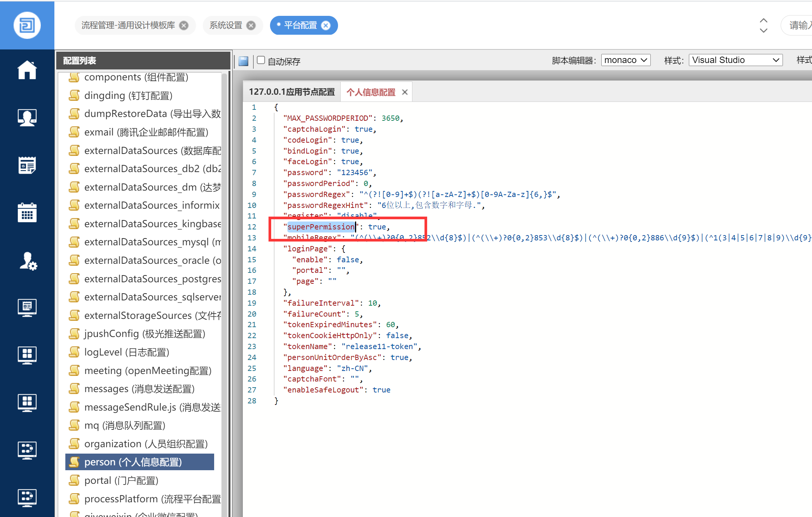The image size is (812, 517).
Task: Switch to 127.0.0.1应用节点配置 tab
Action: (292, 92)
